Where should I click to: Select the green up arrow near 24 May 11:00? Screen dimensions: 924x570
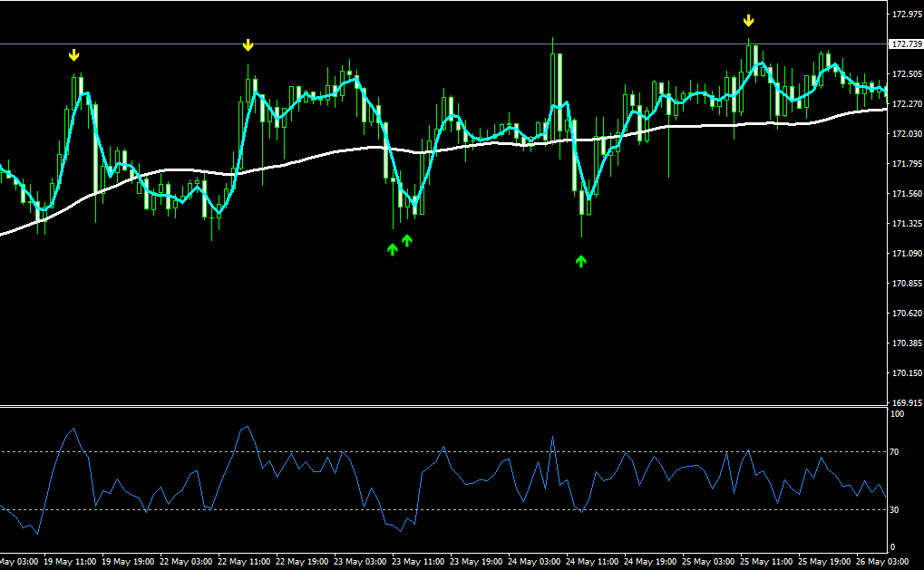581,262
